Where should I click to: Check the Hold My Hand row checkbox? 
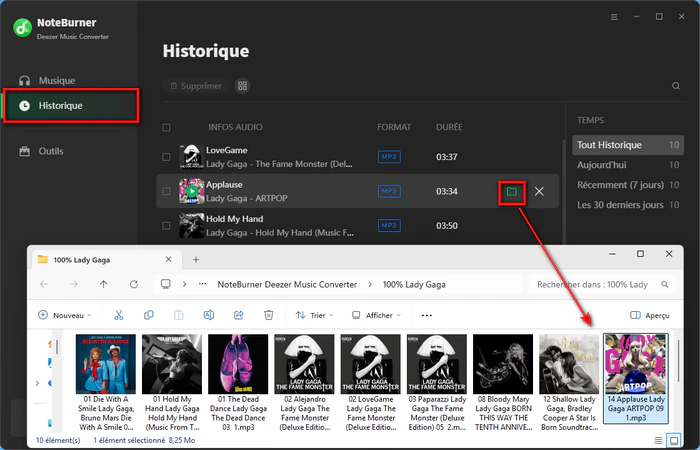(166, 225)
